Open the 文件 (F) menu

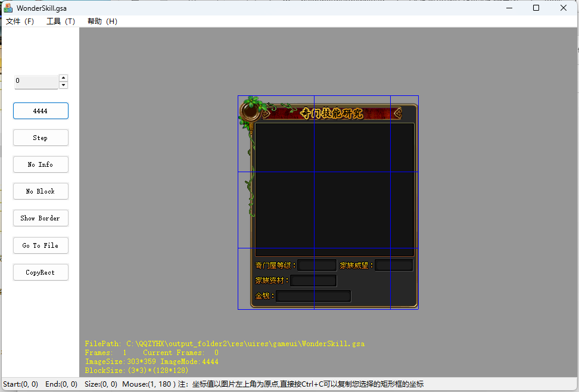20,21
